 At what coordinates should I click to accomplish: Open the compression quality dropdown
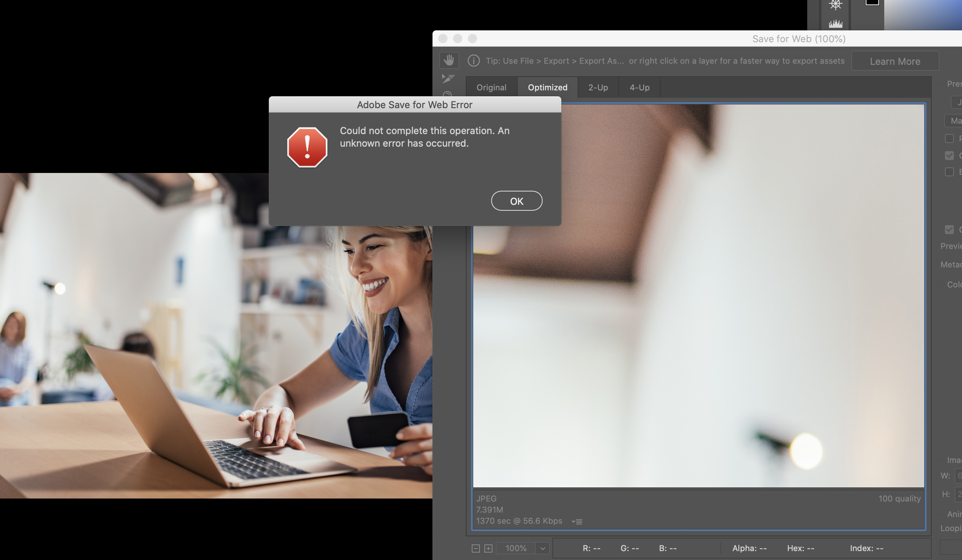(x=954, y=121)
